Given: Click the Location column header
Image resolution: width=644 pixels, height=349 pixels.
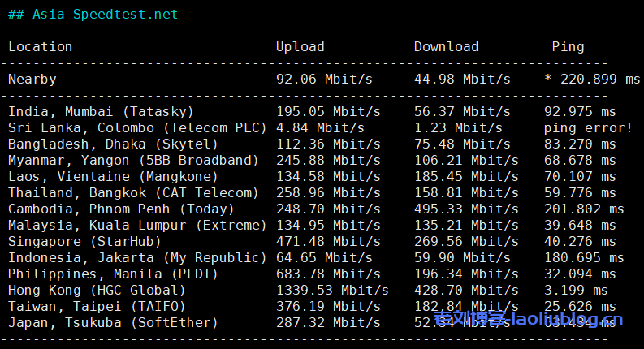Looking at the screenshot, I should tap(40, 47).
